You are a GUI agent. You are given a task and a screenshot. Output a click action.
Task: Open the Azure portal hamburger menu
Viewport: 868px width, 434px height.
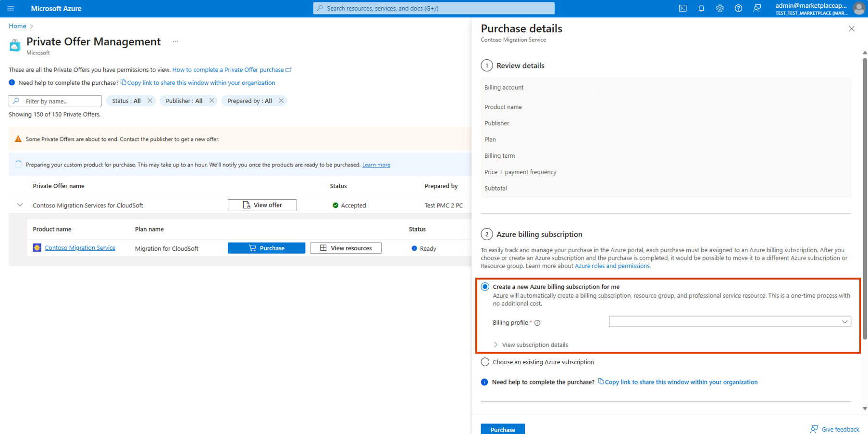(10, 8)
